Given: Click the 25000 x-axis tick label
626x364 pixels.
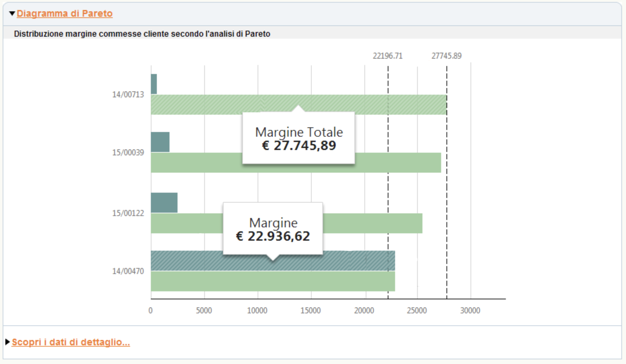Looking at the screenshot, I should click(417, 311).
